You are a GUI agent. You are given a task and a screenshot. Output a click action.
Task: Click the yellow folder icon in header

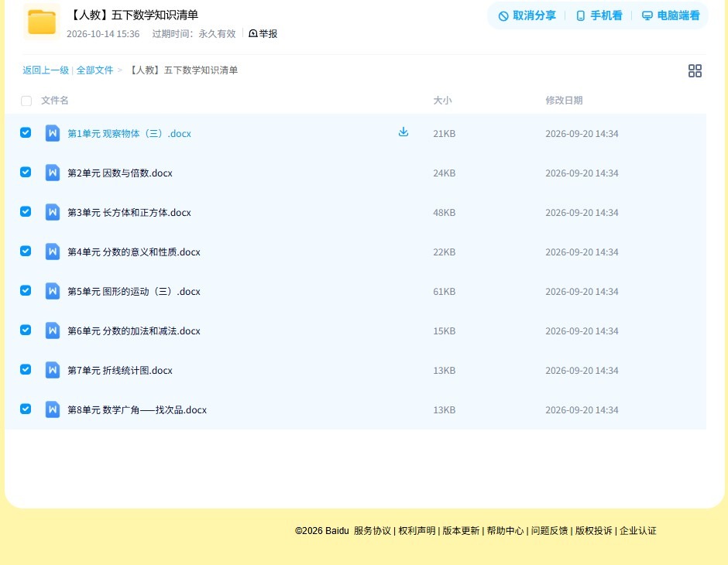click(42, 22)
